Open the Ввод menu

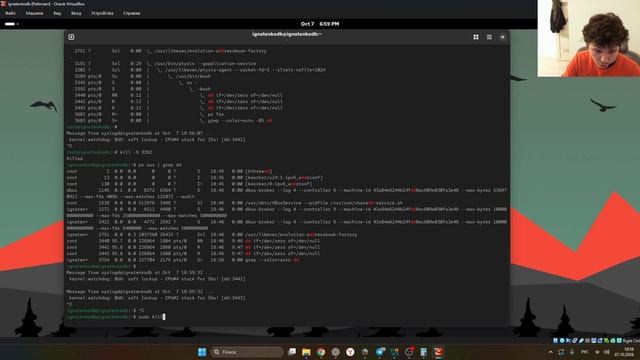coord(76,13)
